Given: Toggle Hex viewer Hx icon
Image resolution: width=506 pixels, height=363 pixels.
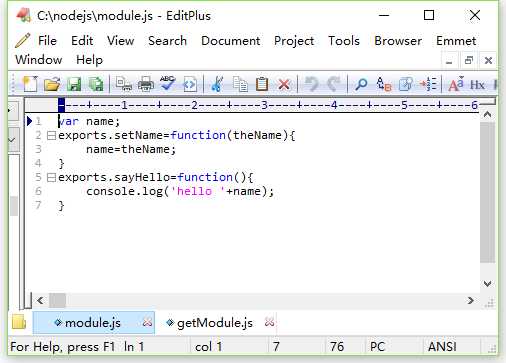Looking at the screenshot, I should [477, 85].
